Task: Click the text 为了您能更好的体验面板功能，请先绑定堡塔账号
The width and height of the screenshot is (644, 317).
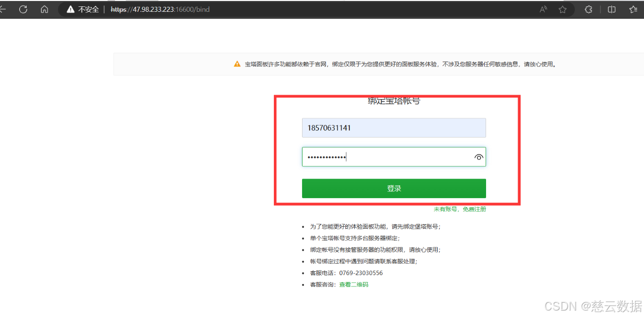Action: pos(374,227)
